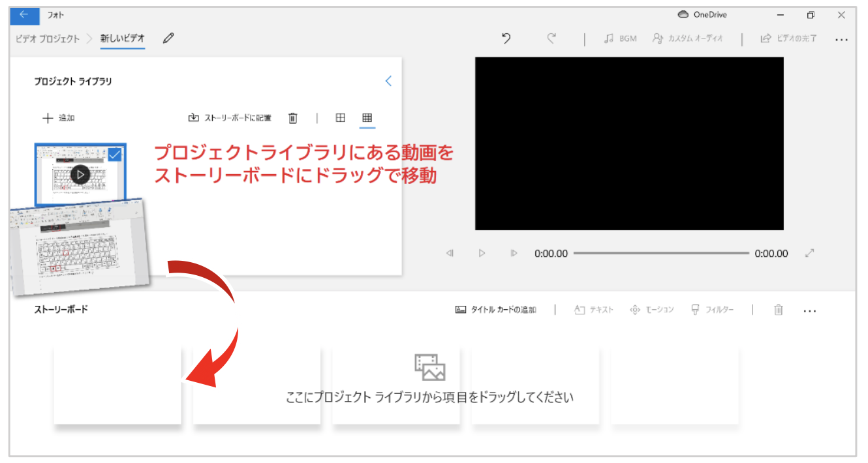This screenshot has height=463, width=868.
Task: Step forward one frame in preview
Action: click(514, 253)
